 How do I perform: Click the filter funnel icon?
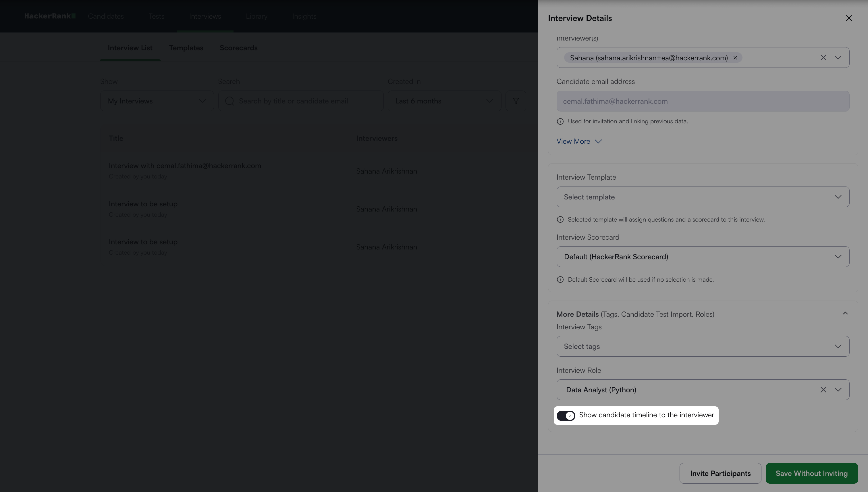(x=515, y=101)
